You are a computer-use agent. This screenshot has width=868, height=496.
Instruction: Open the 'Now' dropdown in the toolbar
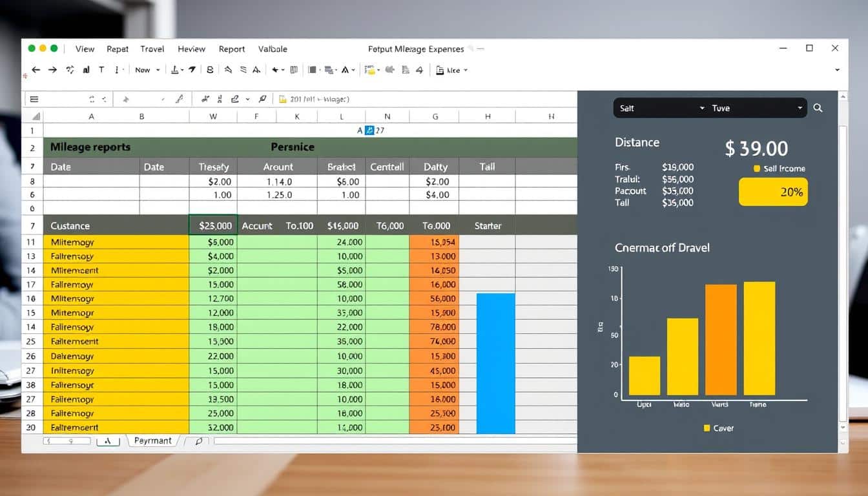(x=147, y=70)
